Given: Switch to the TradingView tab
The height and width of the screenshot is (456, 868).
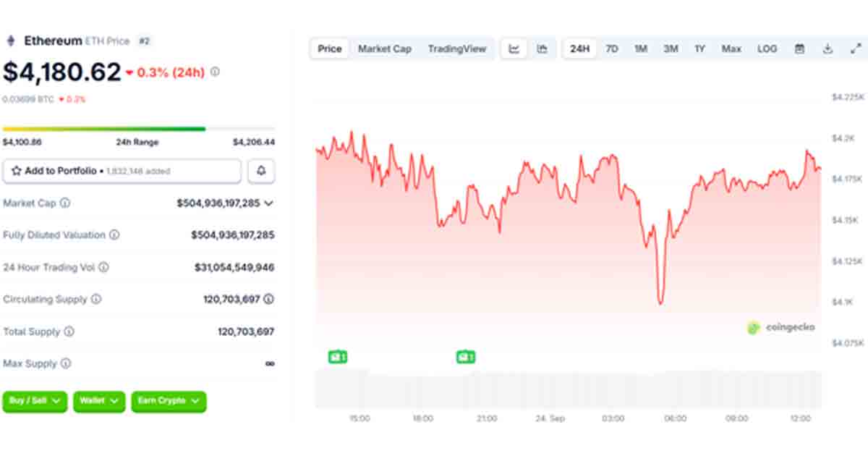Looking at the screenshot, I should click(456, 48).
